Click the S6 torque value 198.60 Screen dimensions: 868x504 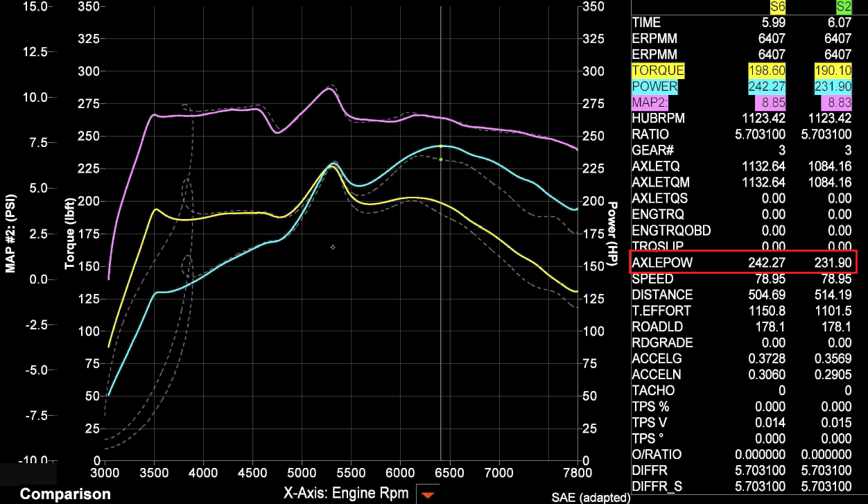click(x=768, y=71)
